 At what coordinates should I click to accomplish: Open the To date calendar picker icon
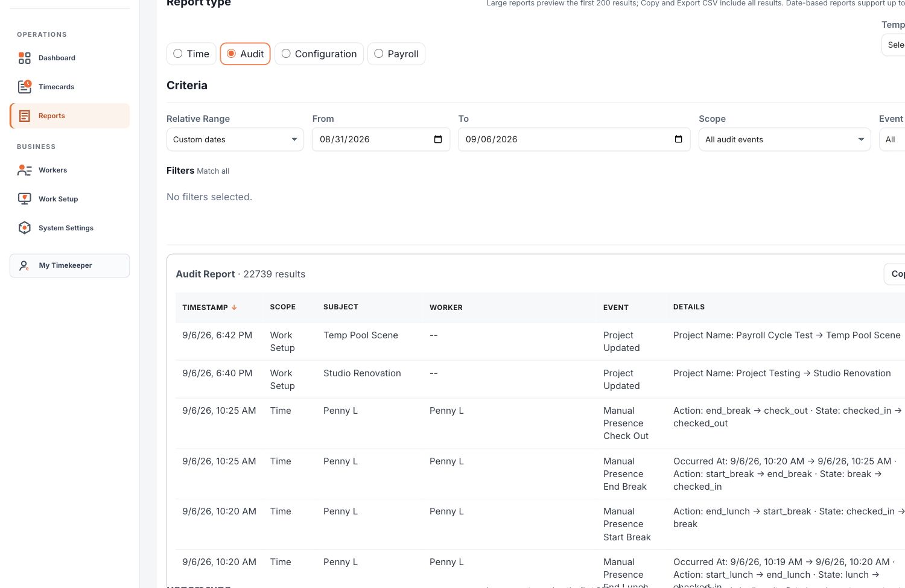pyautogui.click(x=678, y=139)
